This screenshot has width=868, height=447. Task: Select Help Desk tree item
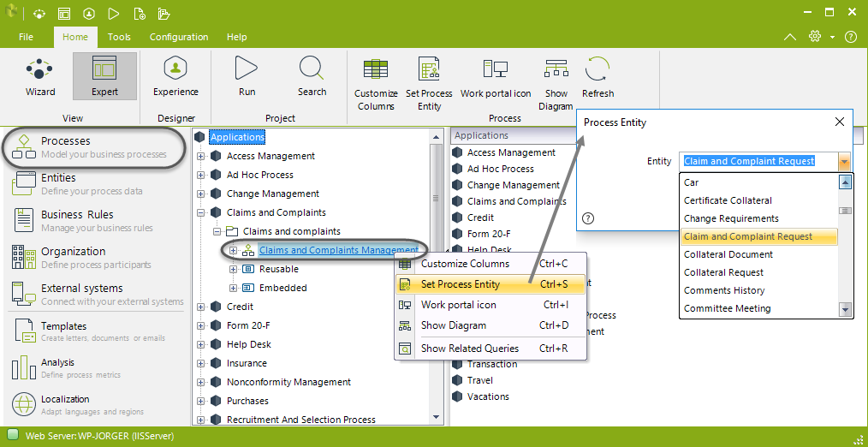tap(248, 344)
